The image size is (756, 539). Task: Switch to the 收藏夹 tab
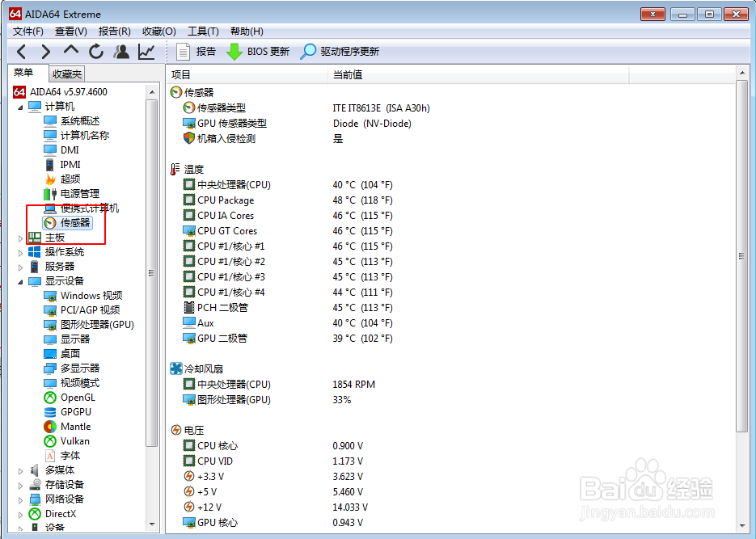[x=67, y=74]
